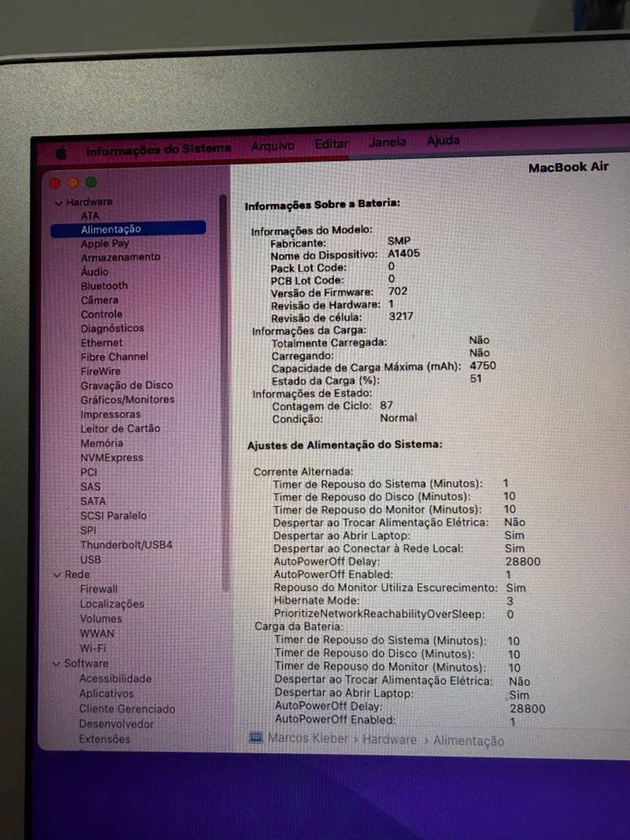Select SAS in the sidebar
This screenshot has height=840, width=630.
point(91,487)
